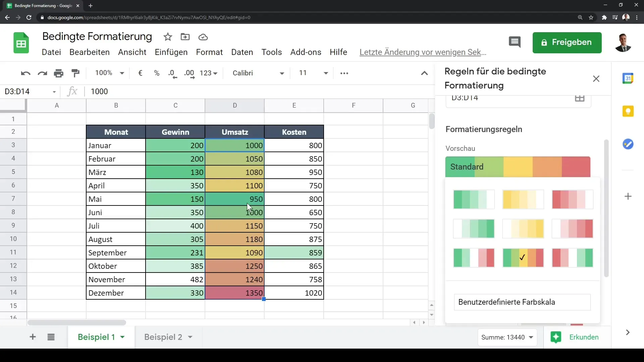Click the Freigeben share button
Image resolution: width=644 pixels, height=362 pixels.
[x=567, y=42]
